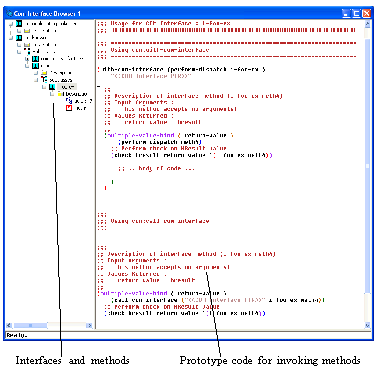
Task: Select the gray-highlighted tree item label
Action: pos(67,87)
